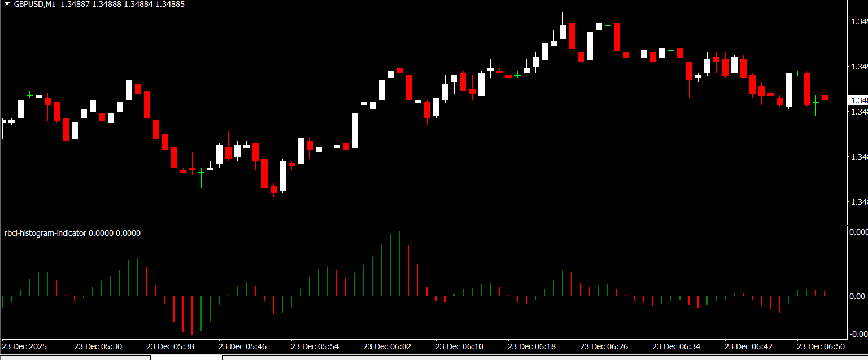Click the 23 Dec 2025 date label
The height and width of the screenshot is (360, 868).
coord(24,346)
